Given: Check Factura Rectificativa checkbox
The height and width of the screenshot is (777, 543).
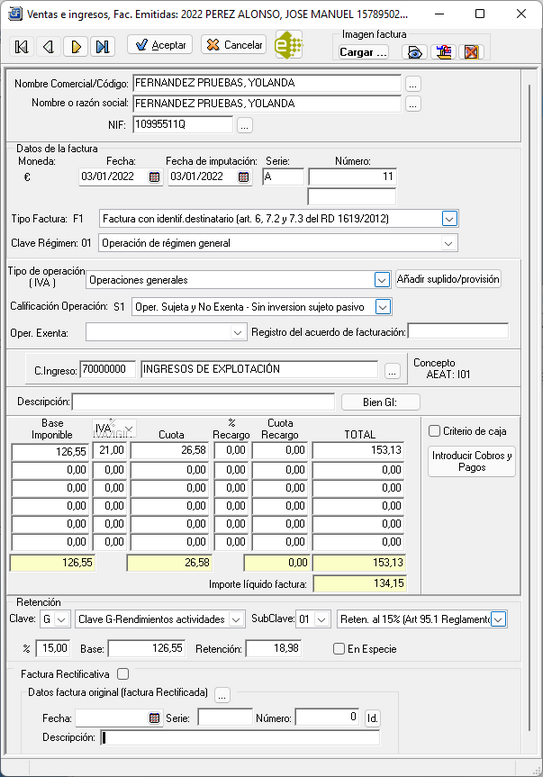Looking at the screenshot, I should tap(123, 674).
